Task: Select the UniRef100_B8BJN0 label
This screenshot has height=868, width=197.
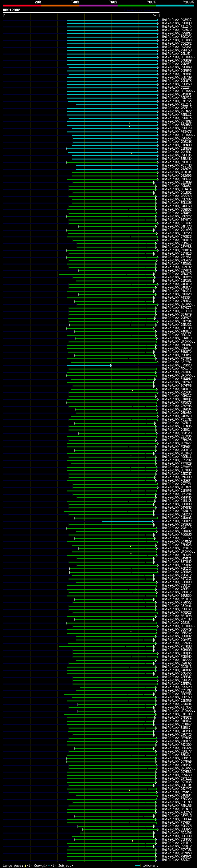Action: 176,159
